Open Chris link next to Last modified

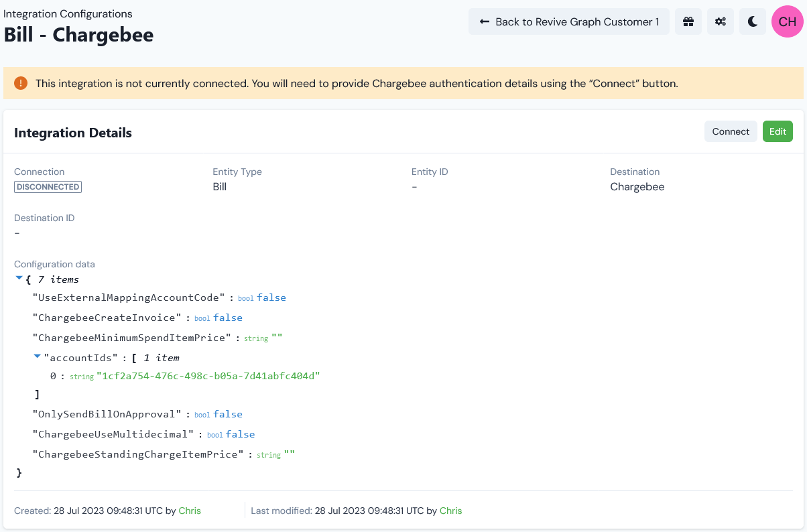click(x=451, y=511)
